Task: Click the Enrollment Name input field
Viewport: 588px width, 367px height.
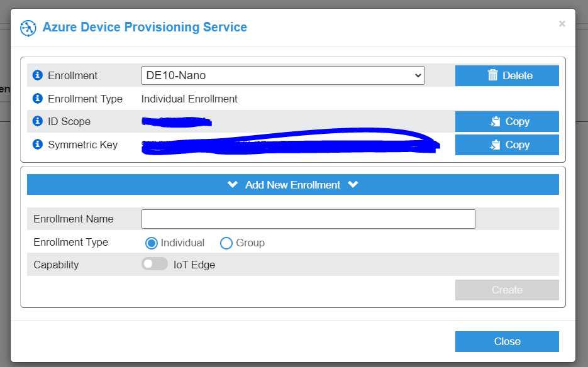Action: (308, 219)
